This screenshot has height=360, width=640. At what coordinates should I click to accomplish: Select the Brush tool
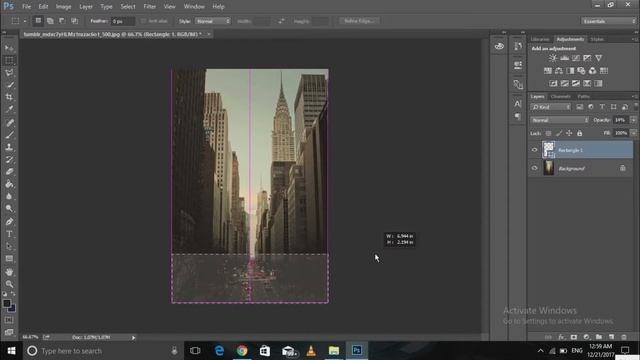coord(9,135)
